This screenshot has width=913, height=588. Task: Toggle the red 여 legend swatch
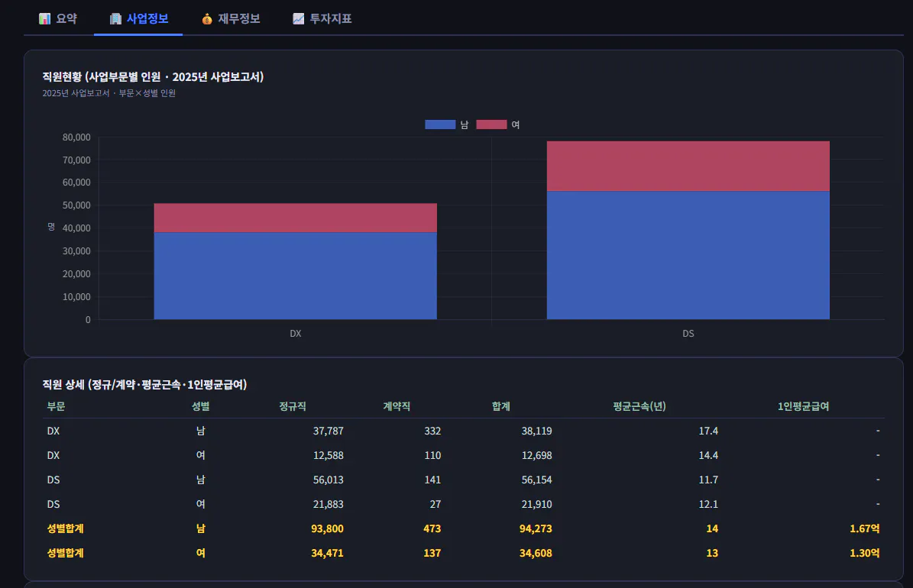pos(491,124)
